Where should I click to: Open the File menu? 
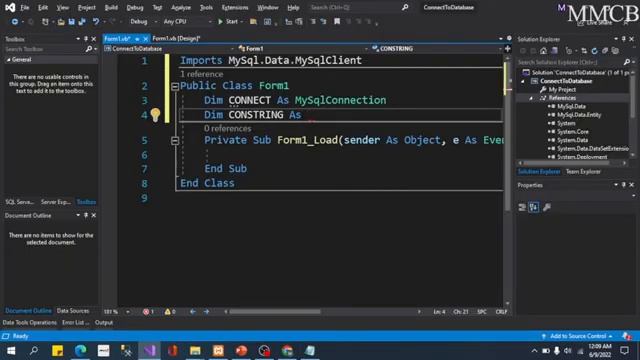24,7
